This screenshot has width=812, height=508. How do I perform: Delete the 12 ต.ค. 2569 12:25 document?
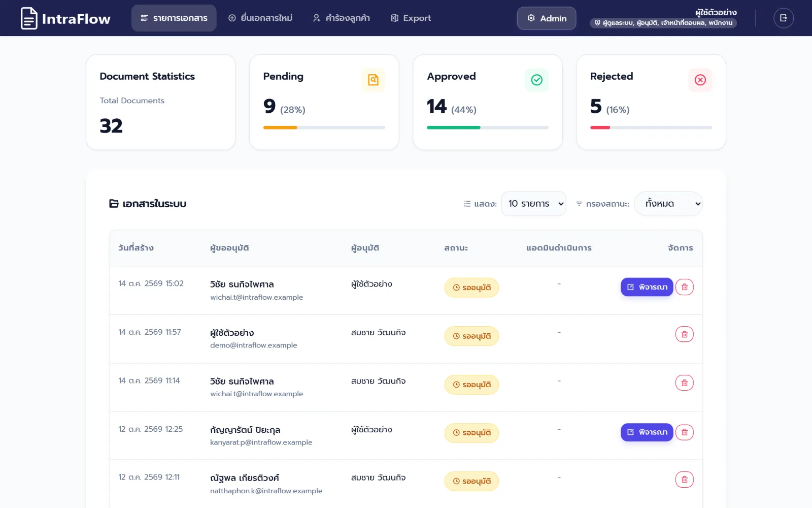pos(685,432)
